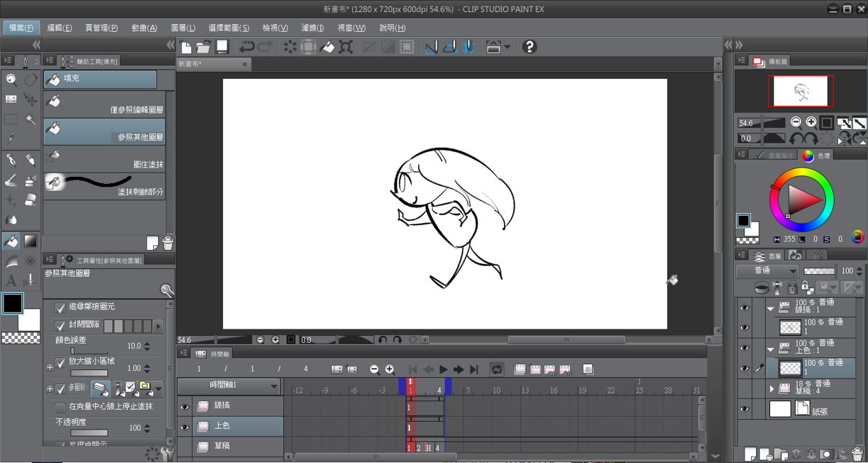Delete layer with the trash icon
This screenshot has width=868, height=463.
coord(857,453)
